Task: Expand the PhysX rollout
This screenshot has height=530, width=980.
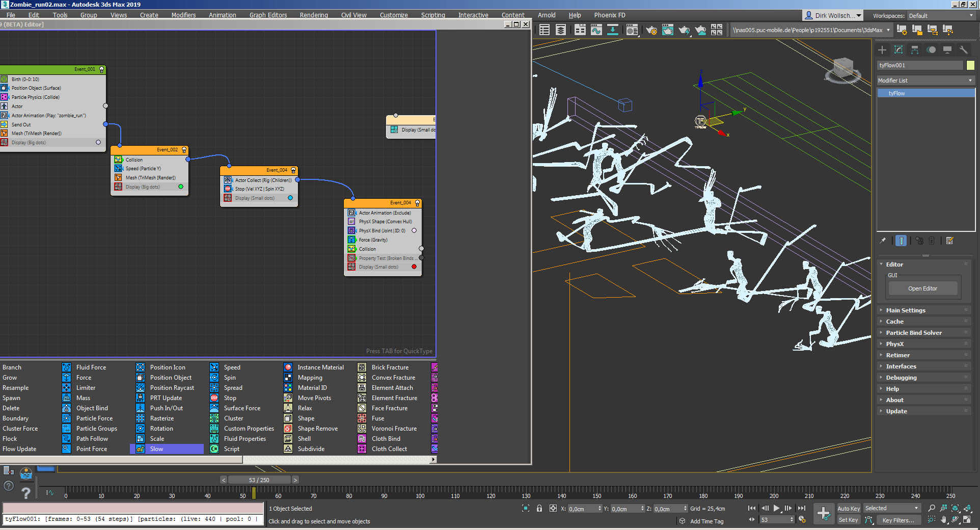Action: pos(924,344)
